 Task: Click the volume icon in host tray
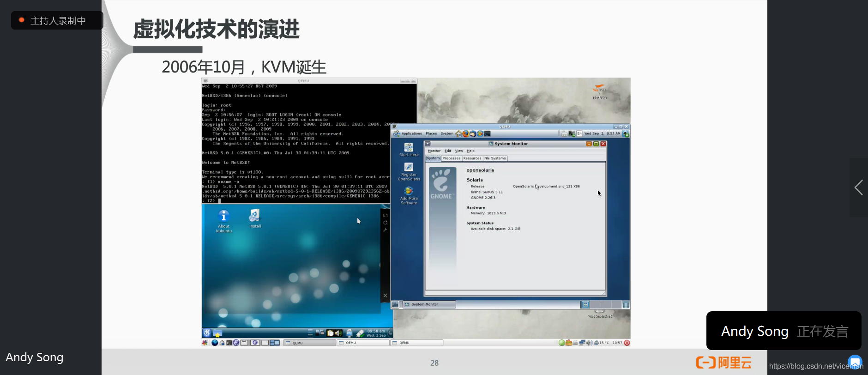click(x=589, y=343)
